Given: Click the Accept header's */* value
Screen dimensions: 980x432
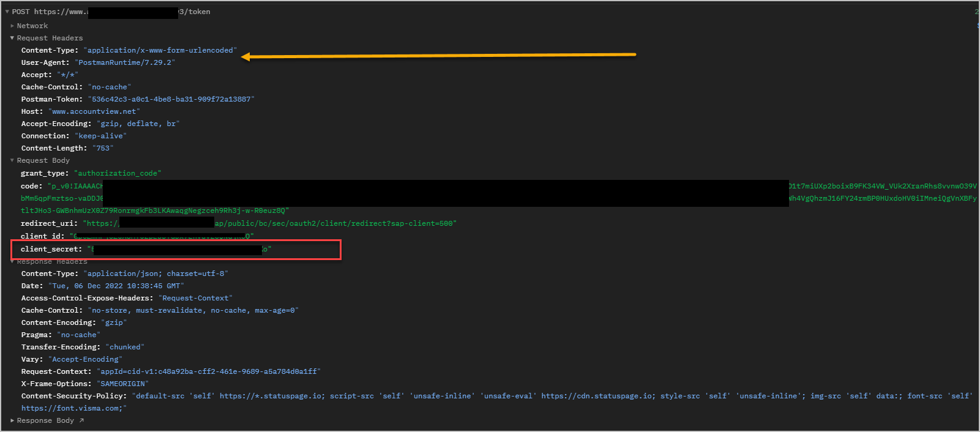Looking at the screenshot, I should point(67,75).
